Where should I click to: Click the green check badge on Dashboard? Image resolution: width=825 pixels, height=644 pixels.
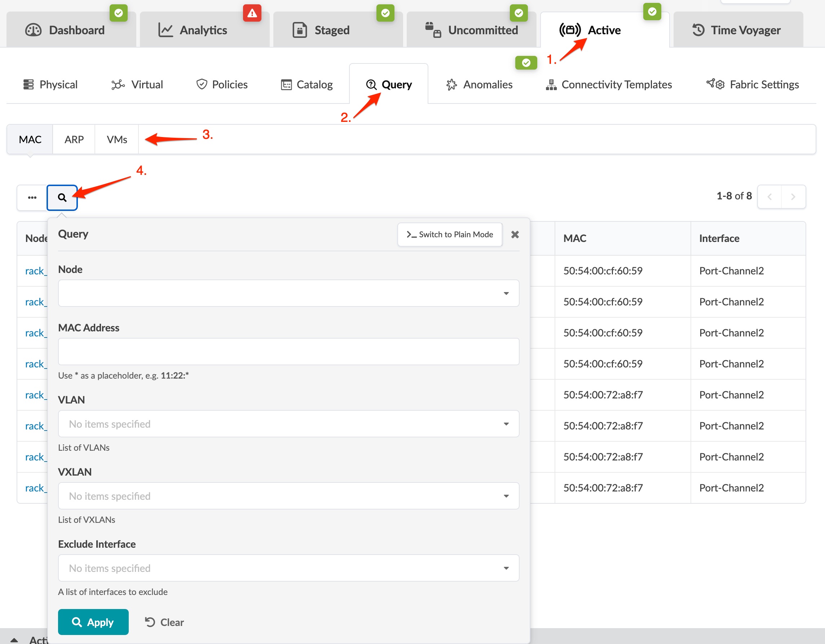[119, 14]
